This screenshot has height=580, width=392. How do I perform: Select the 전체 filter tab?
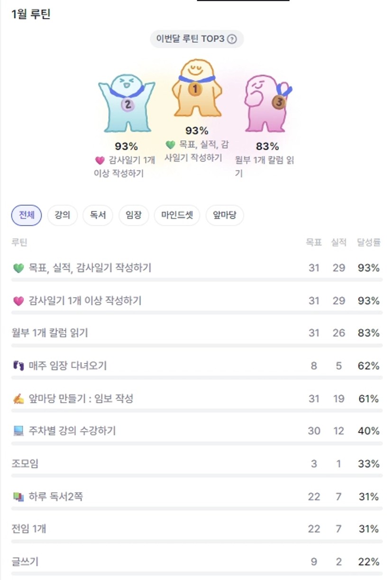27,216
